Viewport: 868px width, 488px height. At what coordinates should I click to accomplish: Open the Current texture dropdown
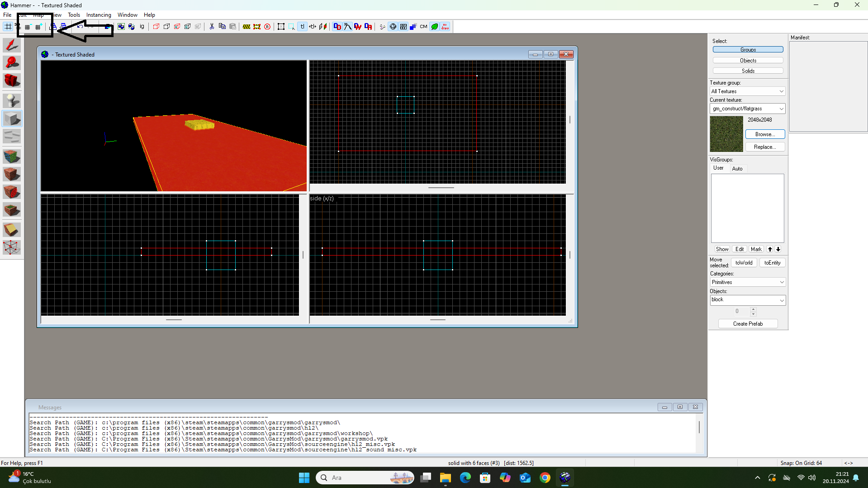[747, 109]
